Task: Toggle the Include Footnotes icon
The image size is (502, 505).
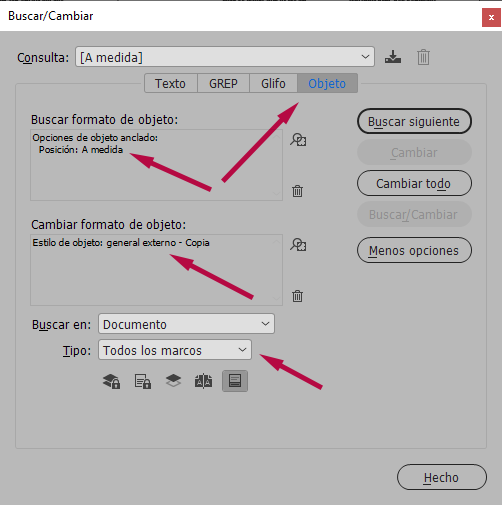Action: click(235, 381)
